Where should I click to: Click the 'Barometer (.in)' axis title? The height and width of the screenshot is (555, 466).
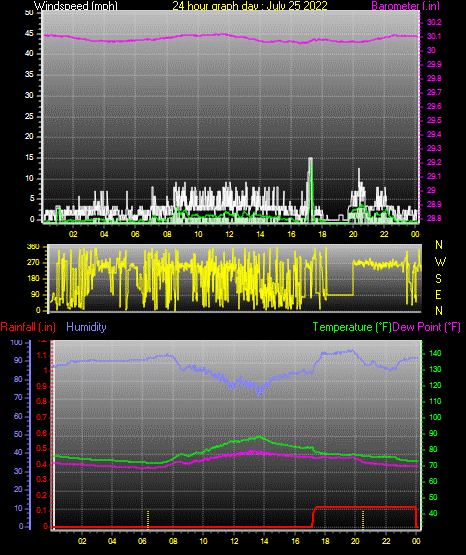[x=405, y=5]
